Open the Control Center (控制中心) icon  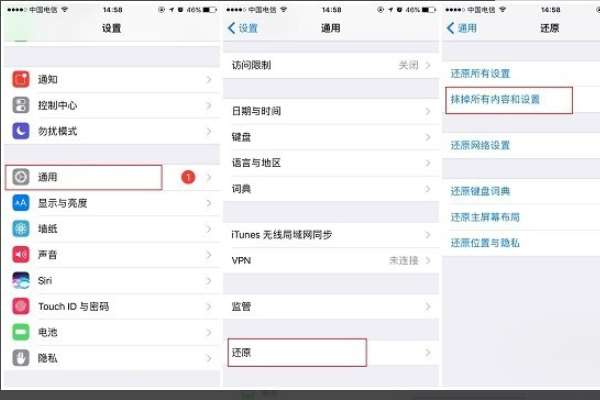point(21,105)
